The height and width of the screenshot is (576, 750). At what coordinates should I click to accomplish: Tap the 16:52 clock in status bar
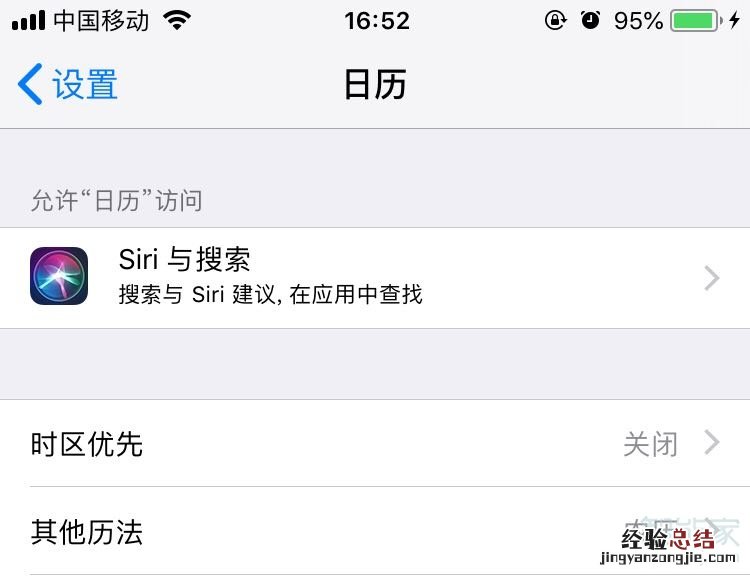pyautogui.click(x=377, y=21)
